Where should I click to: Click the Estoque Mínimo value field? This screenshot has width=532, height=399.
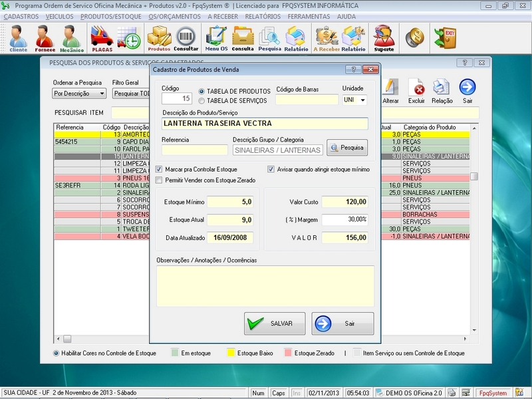(230, 202)
